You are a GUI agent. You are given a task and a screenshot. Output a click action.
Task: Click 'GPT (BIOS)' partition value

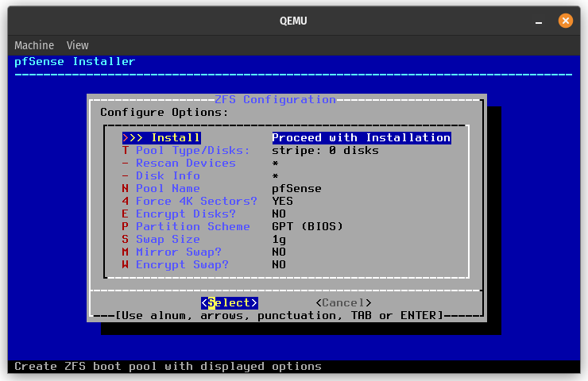pos(308,227)
